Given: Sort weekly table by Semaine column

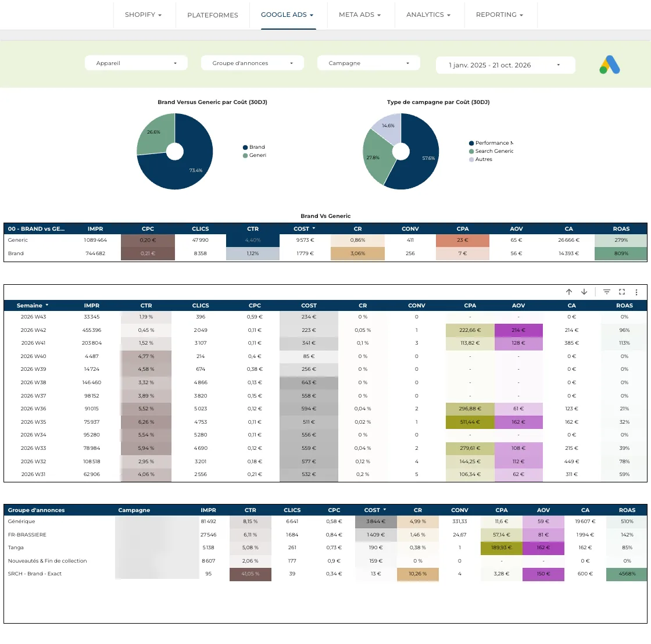Looking at the screenshot, I should tap(33, 306).
